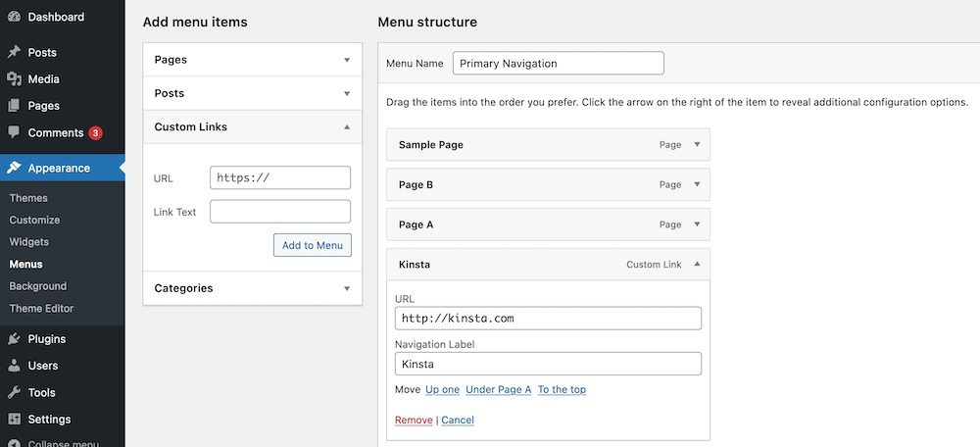Viewport: 980px width, 447px height.
Task: Click the Posts pushpin icon
Action: tap(14, 53)
